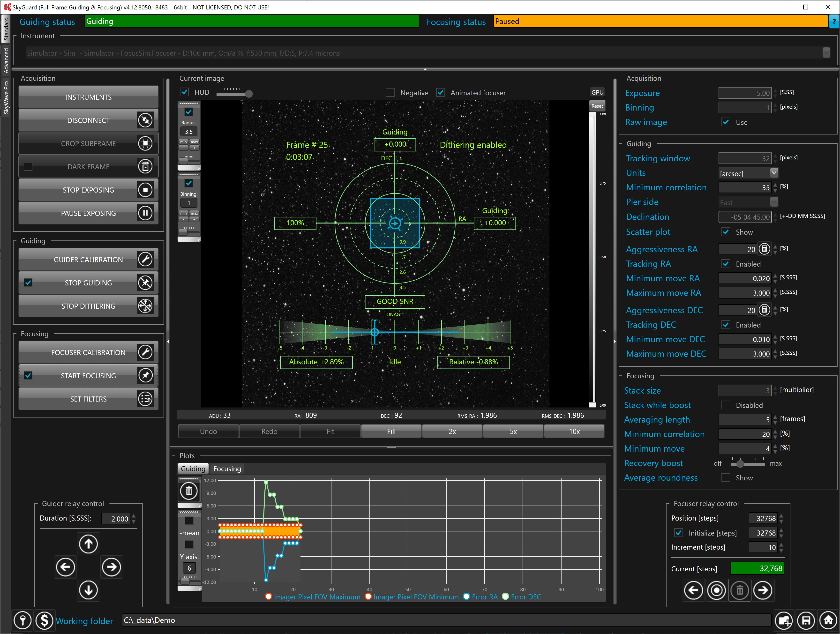Open the Increment steps stepper arrows
This screenshot has height=634, width=840.
pos(781,547)
